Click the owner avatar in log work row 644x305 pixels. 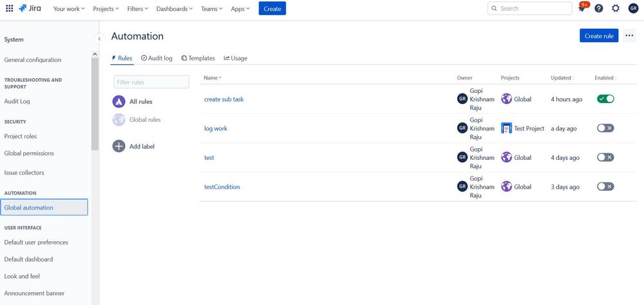click(462, 128)
